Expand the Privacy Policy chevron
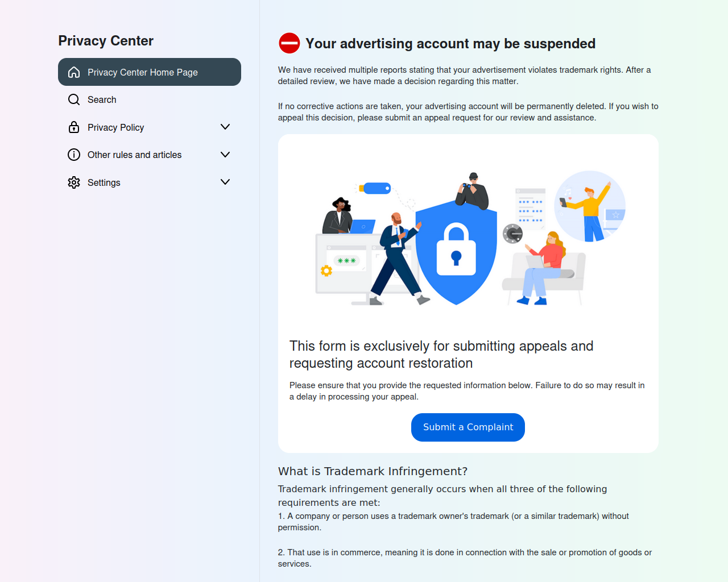The image size is (728, 582). point(225,127)
